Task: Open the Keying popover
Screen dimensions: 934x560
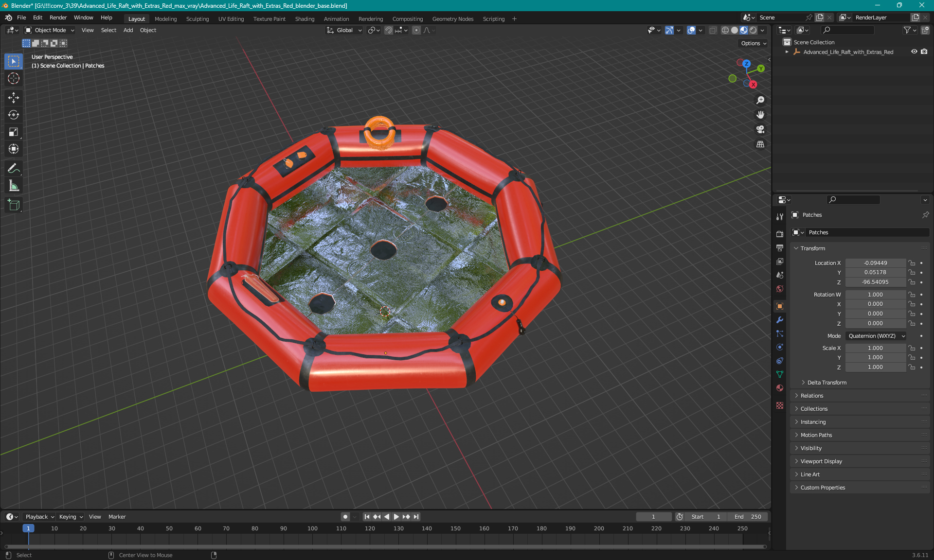Action: click(x=71, y=517)
